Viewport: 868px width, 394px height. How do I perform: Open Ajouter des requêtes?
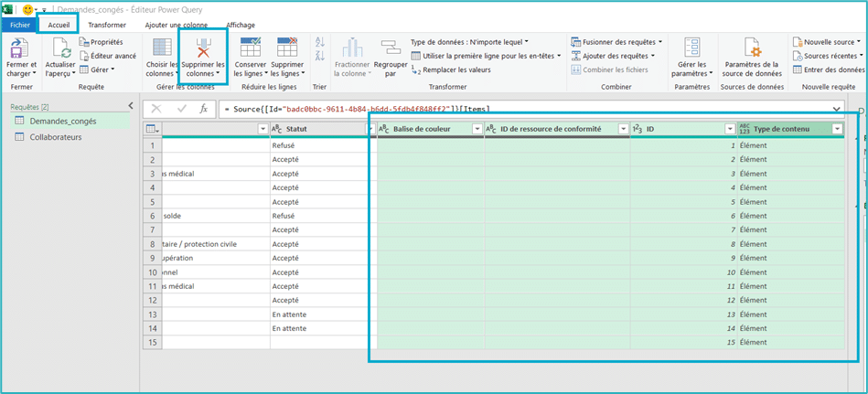coord(612,56)
